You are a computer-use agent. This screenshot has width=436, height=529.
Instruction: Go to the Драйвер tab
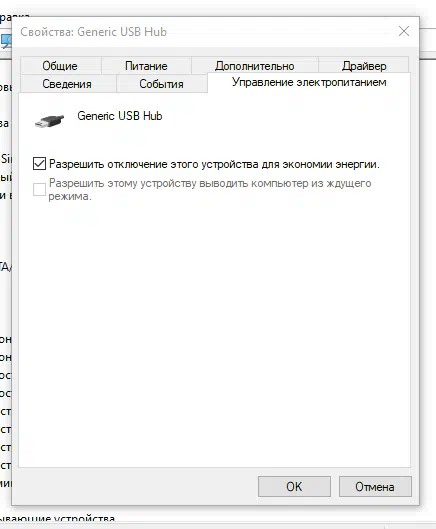pyautogui.click(x=364, y=66)
